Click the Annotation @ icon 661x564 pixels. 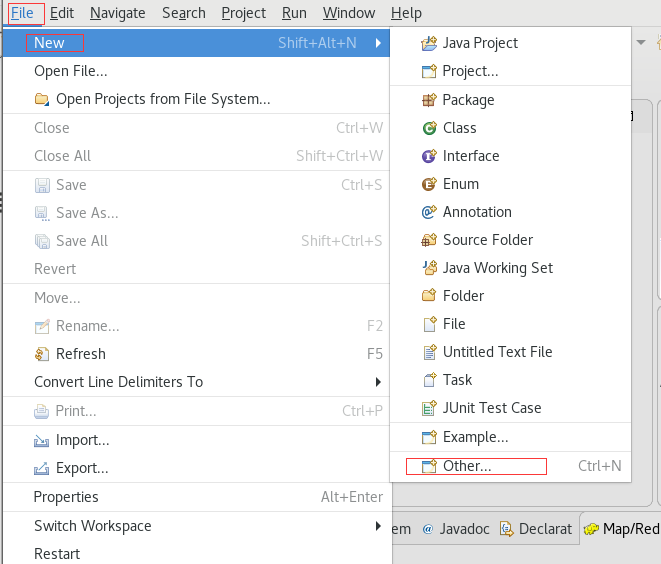429,212
